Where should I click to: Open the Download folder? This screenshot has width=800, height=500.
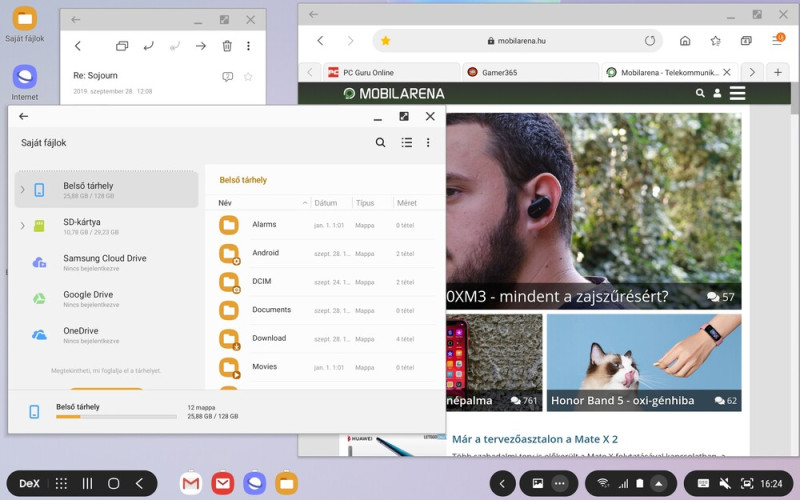click(327, 339)
